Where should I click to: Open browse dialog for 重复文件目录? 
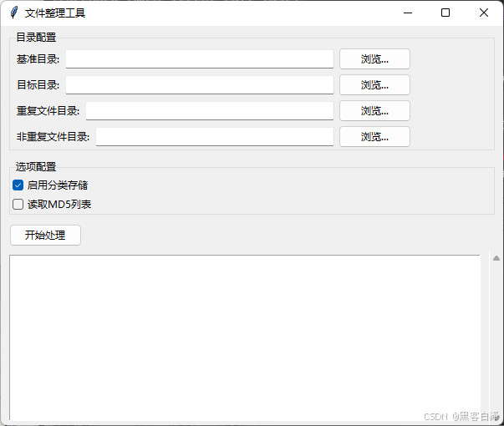pyautogui.click(x=374, y=111)
